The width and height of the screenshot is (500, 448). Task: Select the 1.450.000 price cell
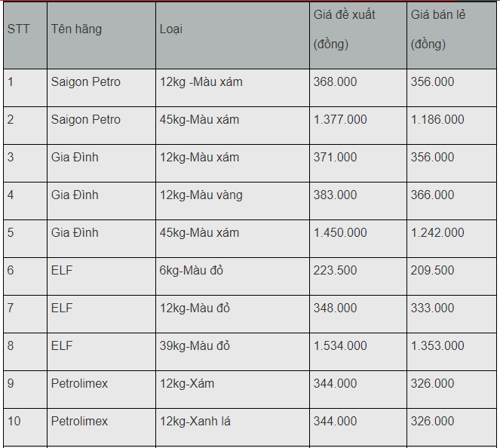click(x=358, y=238)
